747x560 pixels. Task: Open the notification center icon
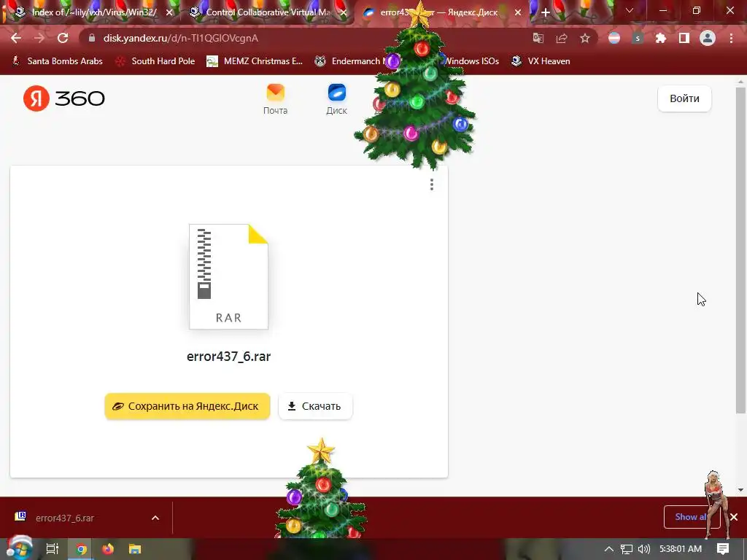[723, 549]
